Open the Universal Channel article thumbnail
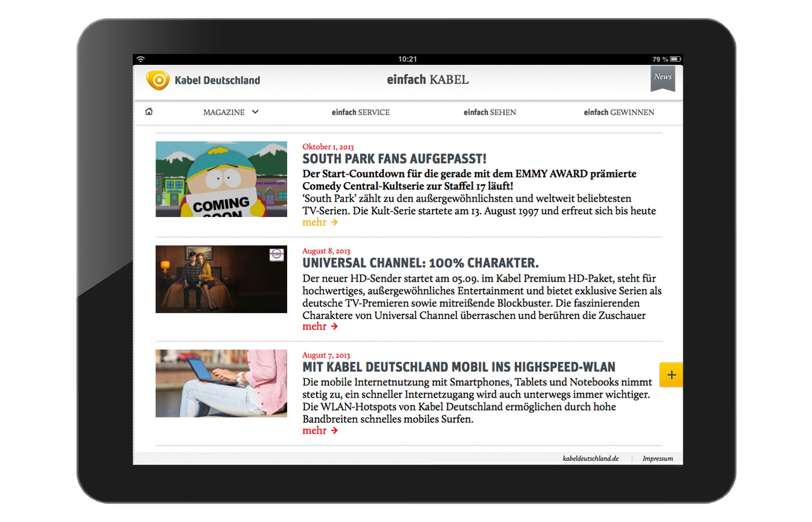Image resolution: width=812 pixels, height=522 pixels. click(x=221, y=279)
